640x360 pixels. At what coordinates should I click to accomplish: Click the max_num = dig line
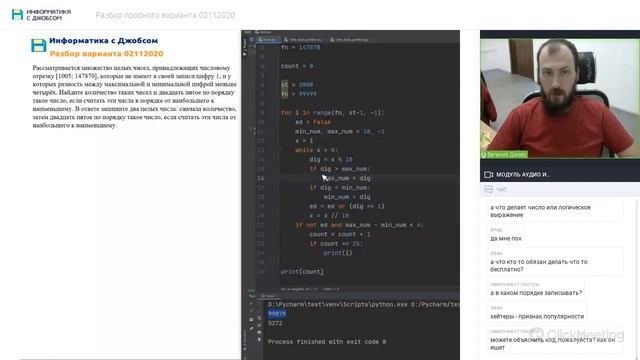(347, 178)
